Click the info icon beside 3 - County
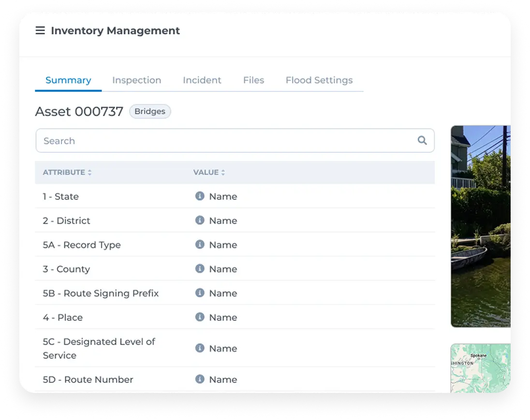530x420 pixels. pos(200,269)
